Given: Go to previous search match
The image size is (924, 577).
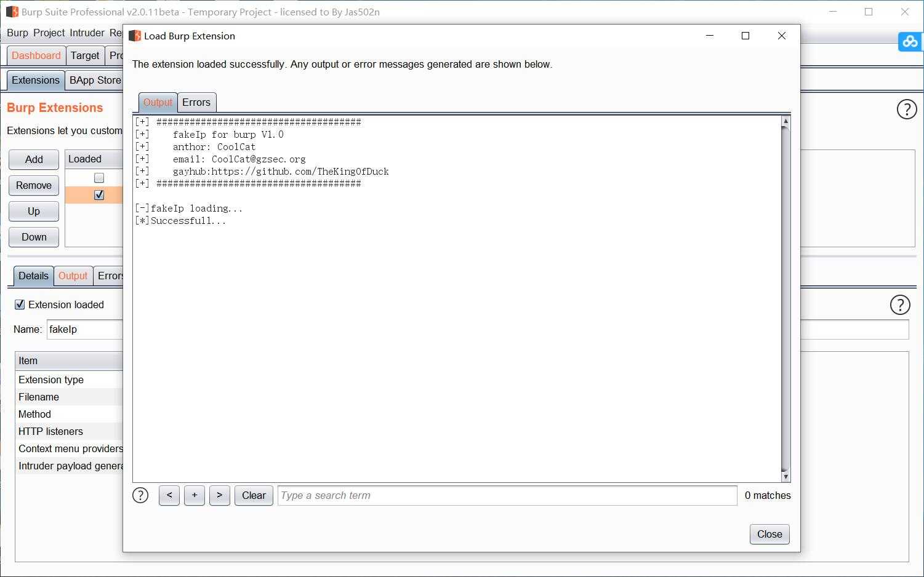Looking at the screenshot, I should pos(169,495).
